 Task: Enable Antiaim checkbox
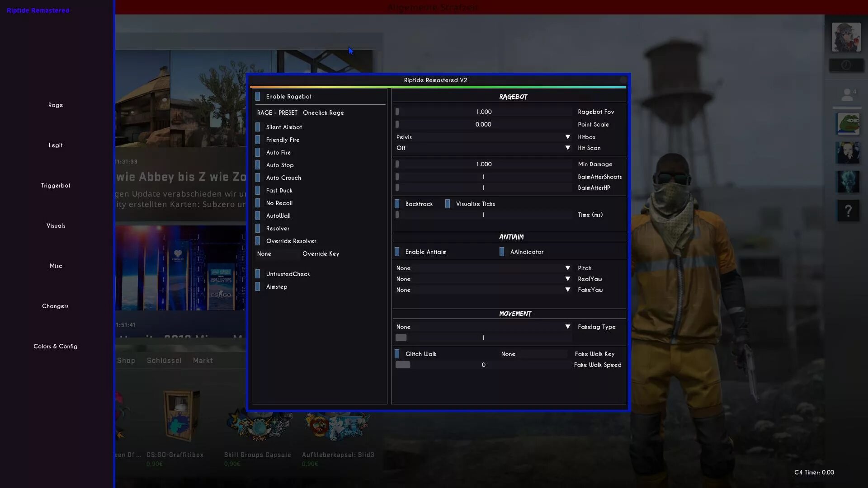(397, 252)
